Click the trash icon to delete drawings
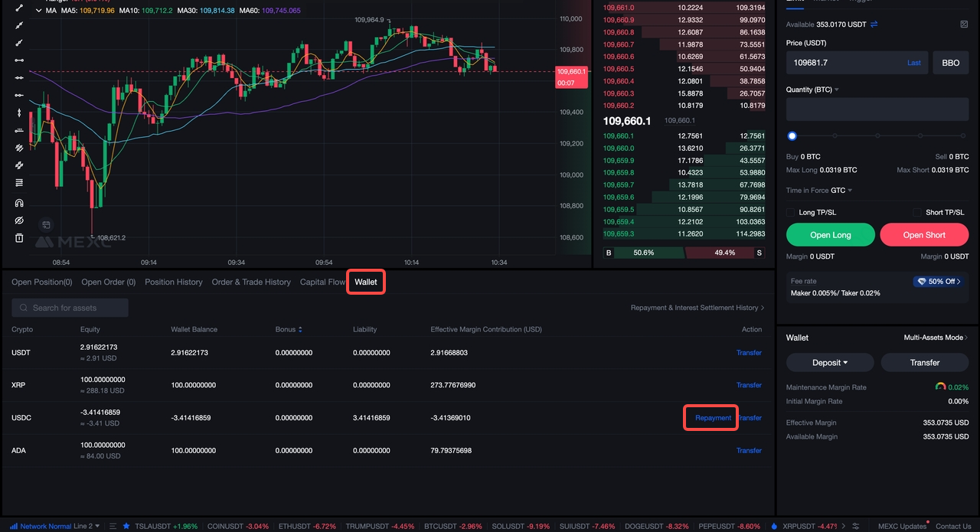The height and width of the screenshot is (532, 980). pyautogui.click(x=19, y=238)
